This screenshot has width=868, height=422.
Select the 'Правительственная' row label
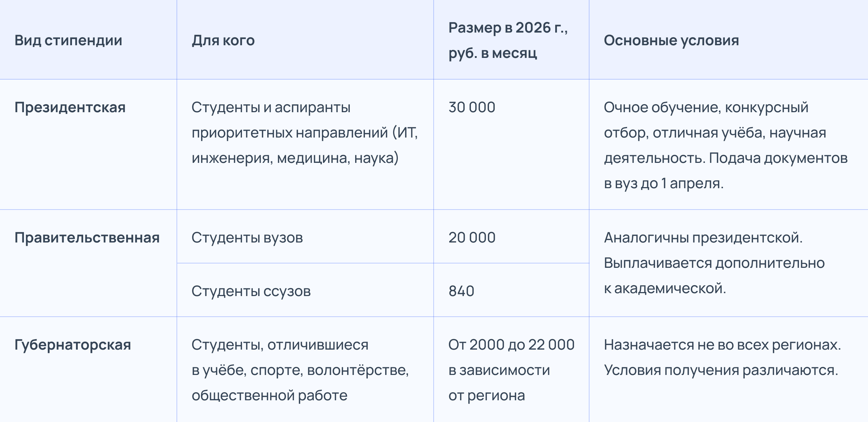click(87, 238)
